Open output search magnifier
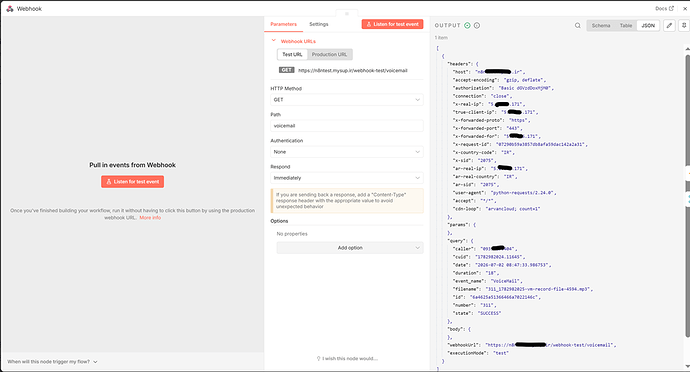The width and height of the screenshot is (690, 372). [577, 26]
